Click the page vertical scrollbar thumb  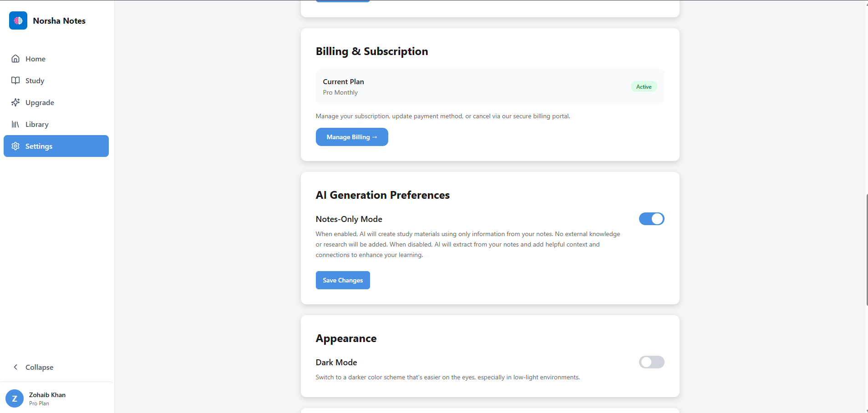(866, 250)
